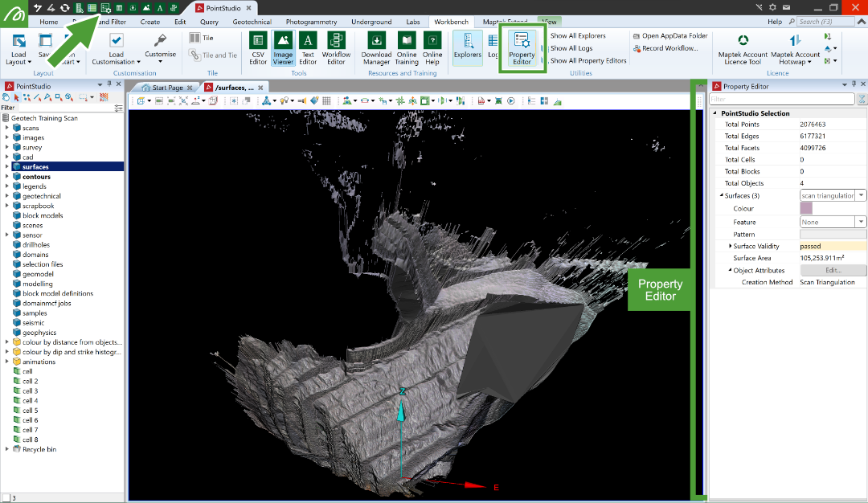868x503 pixels.
Task: Toggle the Explorers panel button
Action: (x=467, y=48)
